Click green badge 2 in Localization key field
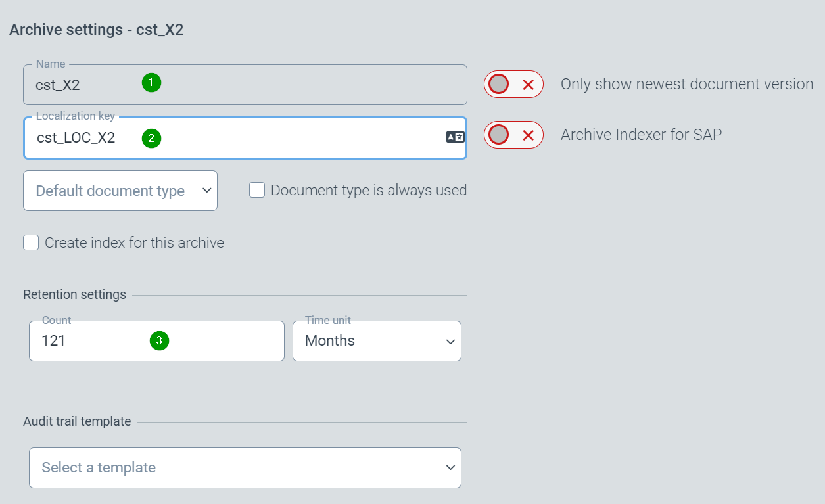Viewport: 825px width, 504px height. (x=151, y=138)
